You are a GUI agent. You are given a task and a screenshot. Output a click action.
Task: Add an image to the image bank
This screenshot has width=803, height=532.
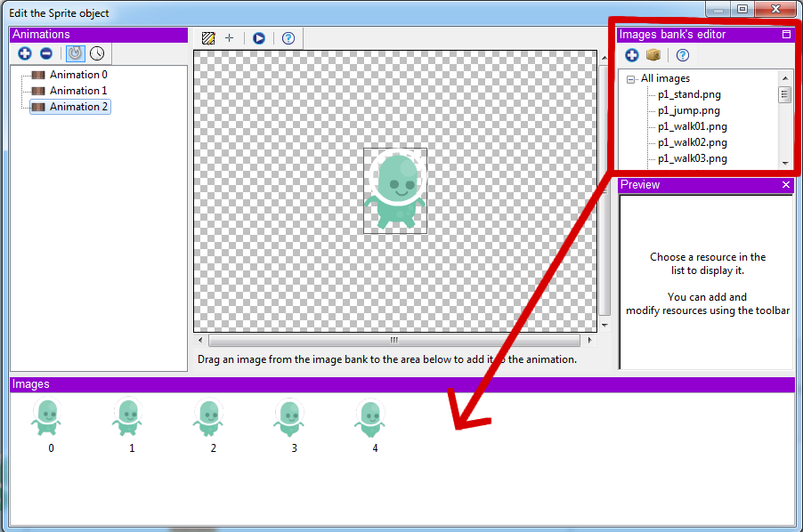[632, 55]
